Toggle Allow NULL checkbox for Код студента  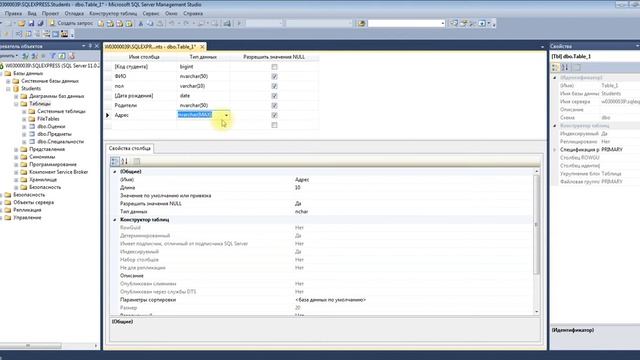tap(274, 67)
